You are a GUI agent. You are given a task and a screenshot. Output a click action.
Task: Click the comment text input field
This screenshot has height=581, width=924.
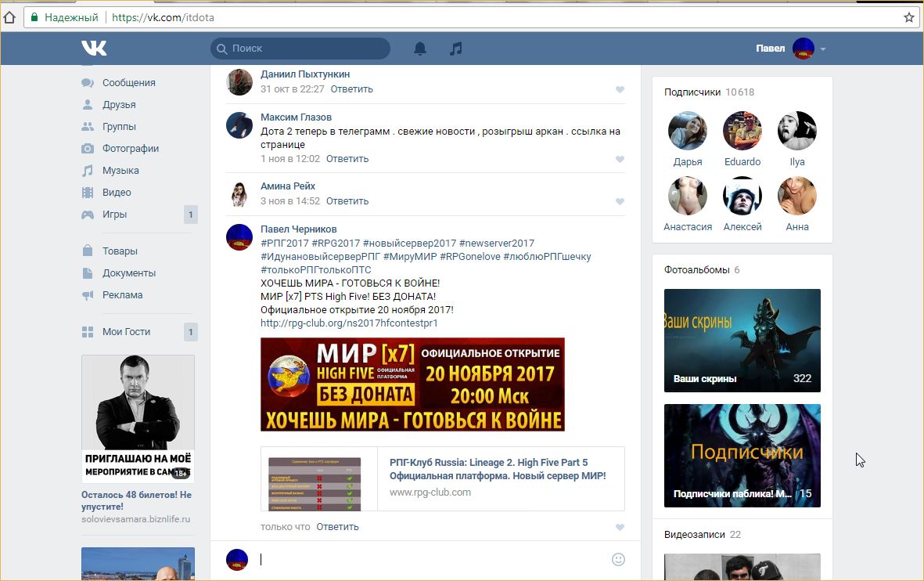433,559
